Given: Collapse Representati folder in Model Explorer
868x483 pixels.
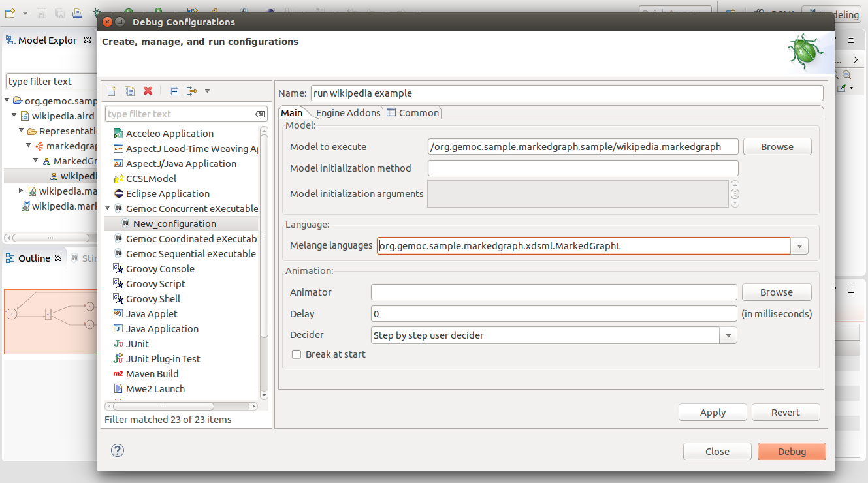Looking at the screenshot, I should (22, 131).
